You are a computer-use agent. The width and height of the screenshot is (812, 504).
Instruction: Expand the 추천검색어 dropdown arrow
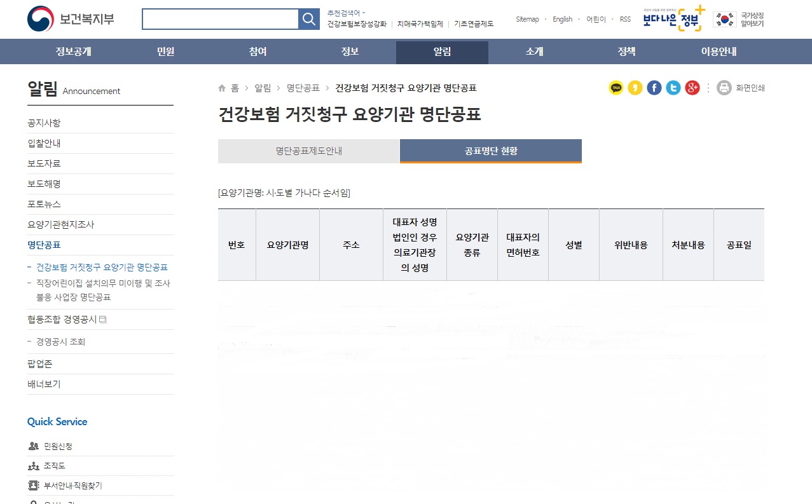(x=364, y=13)
